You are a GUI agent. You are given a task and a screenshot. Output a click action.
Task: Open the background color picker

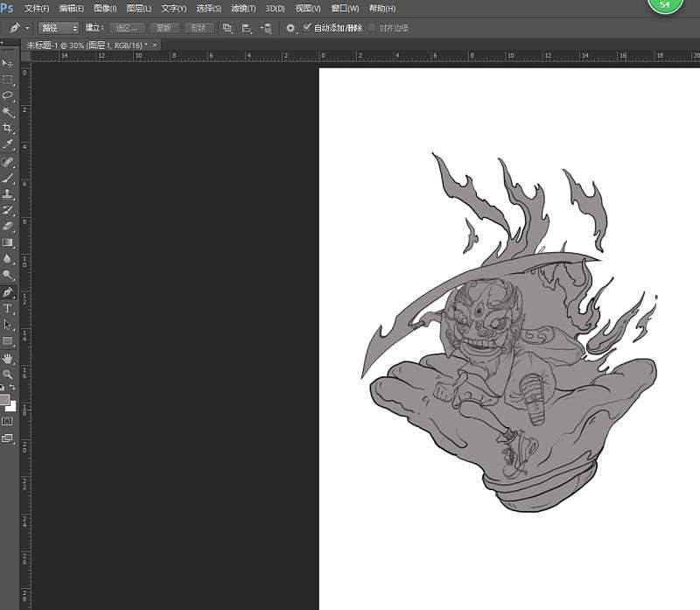point(13,407)
